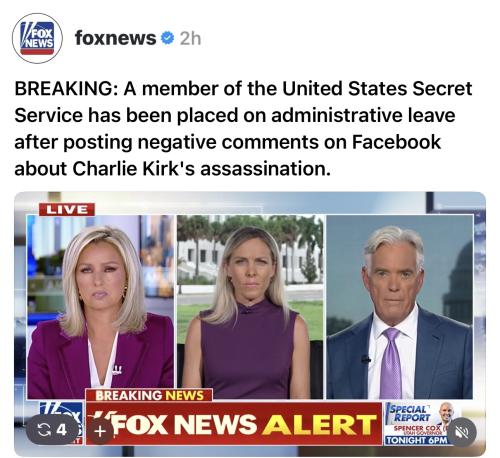Click the FOX NEWS ALERT banner
This screenshot has height=458, width=500.
click(234, 424)
